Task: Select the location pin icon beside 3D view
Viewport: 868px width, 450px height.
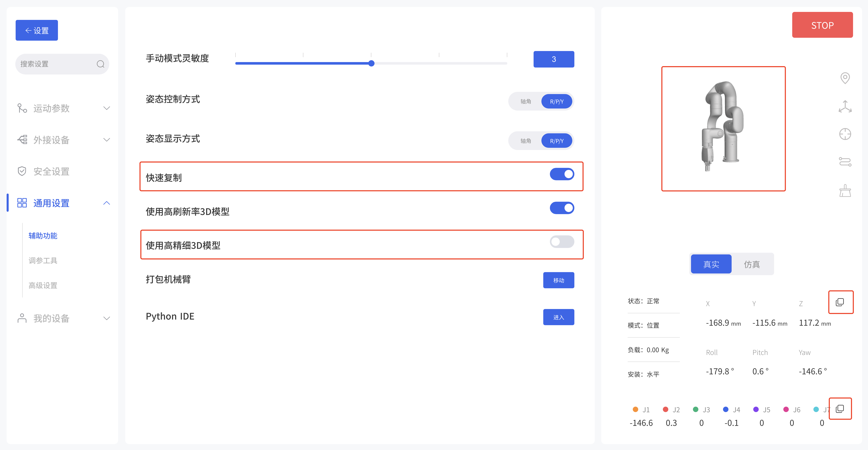Action: [x=845, y=78]
